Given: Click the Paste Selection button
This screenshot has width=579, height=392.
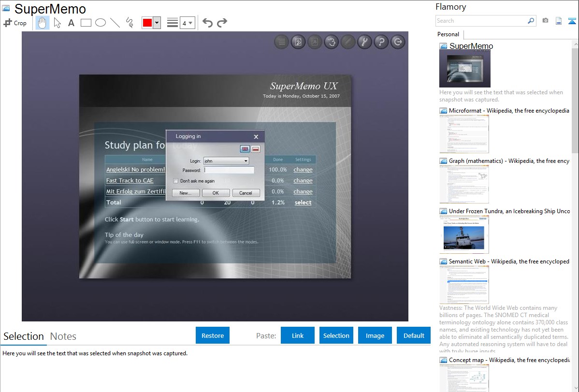Looking at the screenshot, I should click(x=336, y=335).
